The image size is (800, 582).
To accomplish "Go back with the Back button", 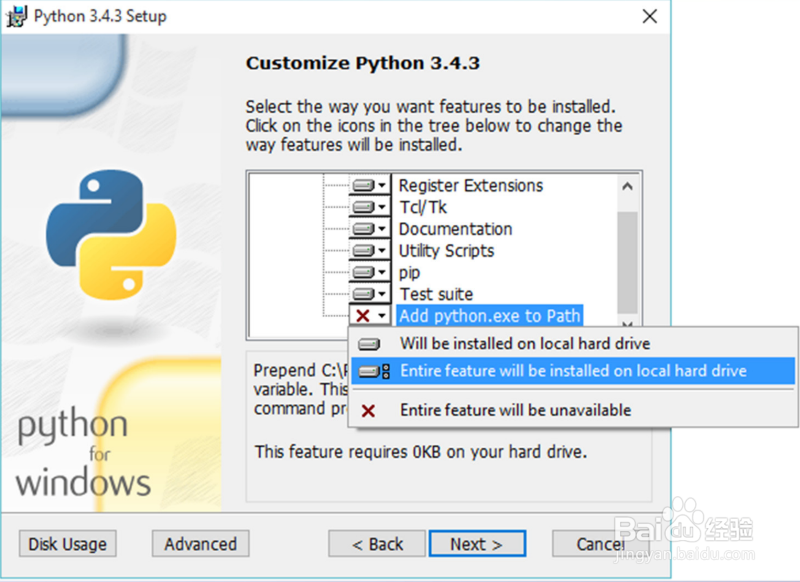I will (377, 544).
